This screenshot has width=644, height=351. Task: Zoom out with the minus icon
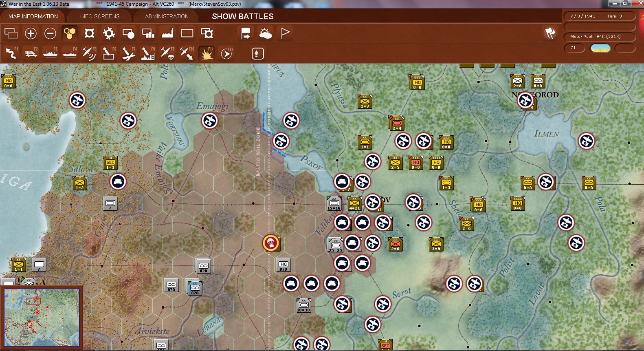coord(50,33)
